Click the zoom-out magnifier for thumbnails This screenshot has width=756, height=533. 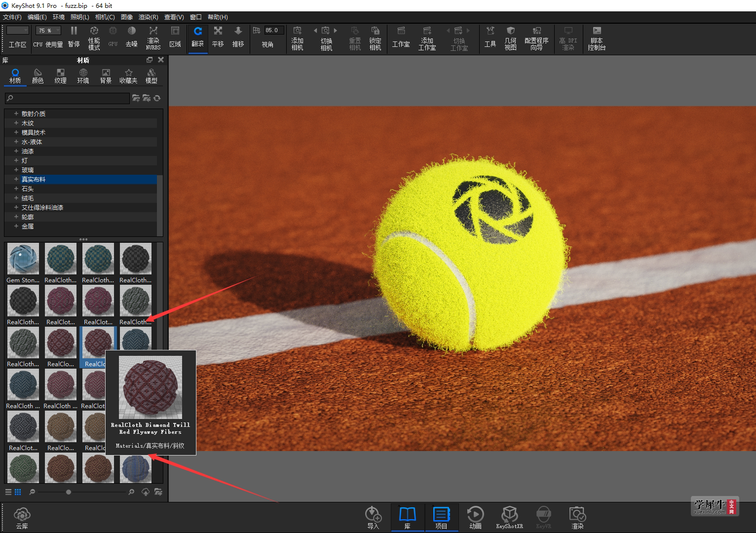(32, 492)
